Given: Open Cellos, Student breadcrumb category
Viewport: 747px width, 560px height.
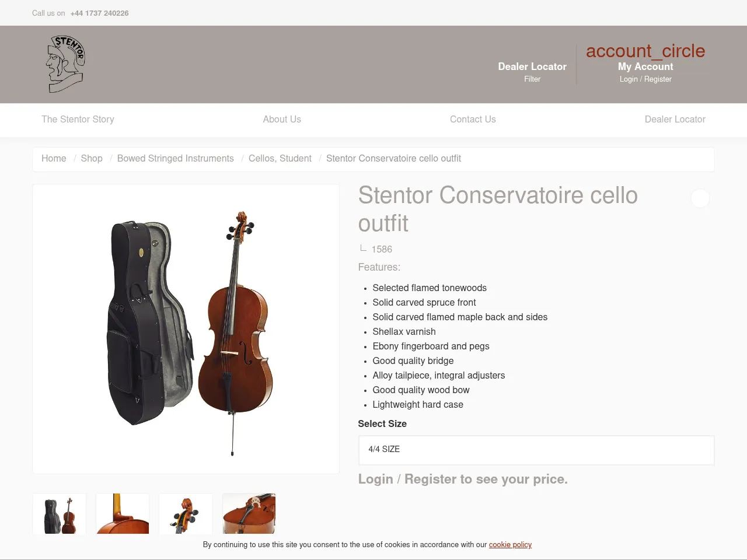Looking at the screenshot, I should tap(280, 158).
